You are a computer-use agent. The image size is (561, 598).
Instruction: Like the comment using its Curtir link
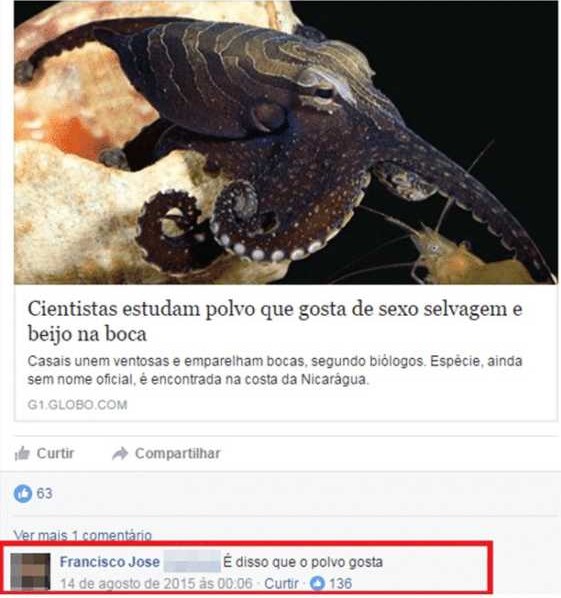click(x=281, y=583)
